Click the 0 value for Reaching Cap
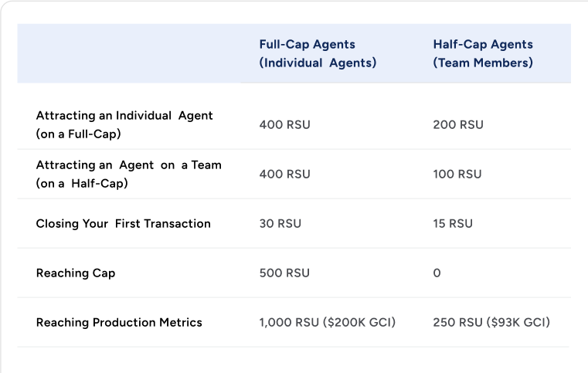Screen dimensions: 588x373 coord(437,273)
